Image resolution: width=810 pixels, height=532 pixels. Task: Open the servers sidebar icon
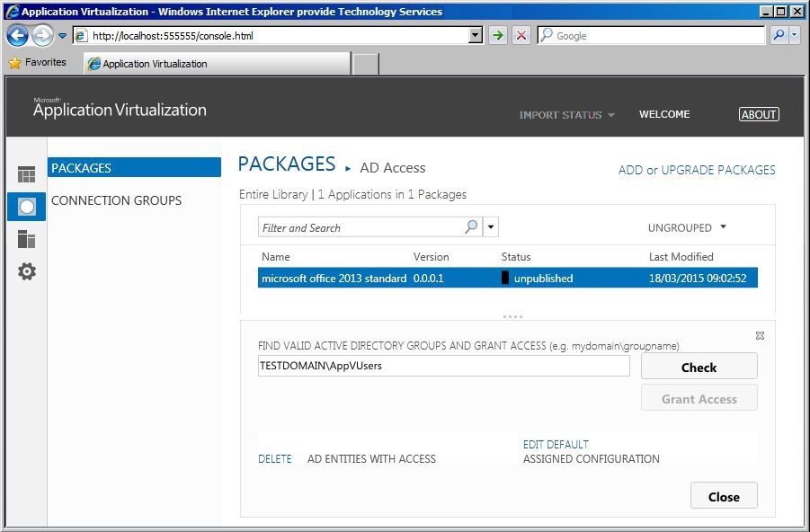(26, 239)
